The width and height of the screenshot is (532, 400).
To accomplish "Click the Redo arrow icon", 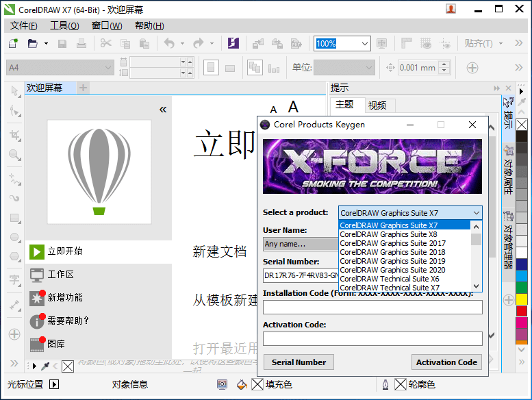I will click(199, 43).
